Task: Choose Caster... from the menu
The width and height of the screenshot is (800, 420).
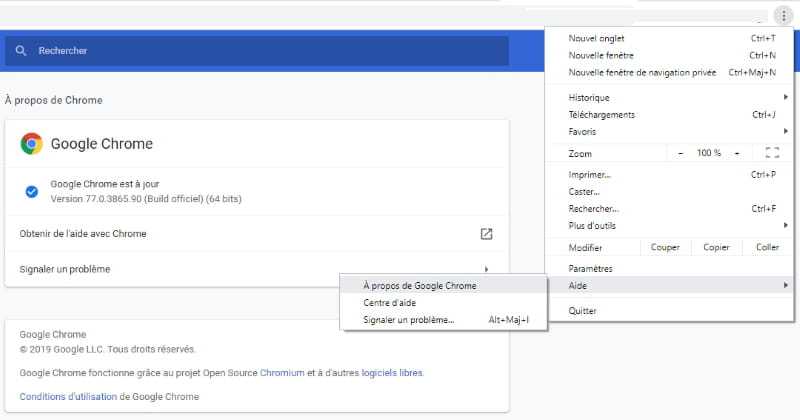Action: coord(669,192)
